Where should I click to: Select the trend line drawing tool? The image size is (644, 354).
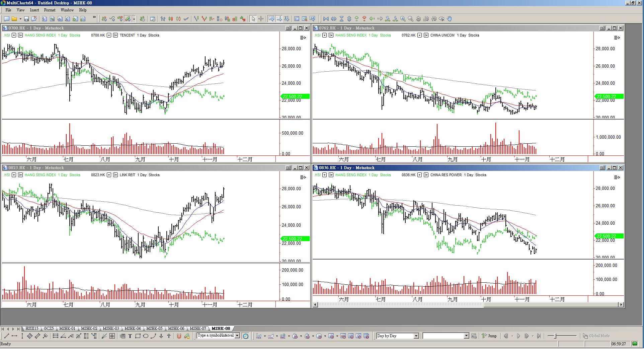pyautogui.click(x=6, y=336)
